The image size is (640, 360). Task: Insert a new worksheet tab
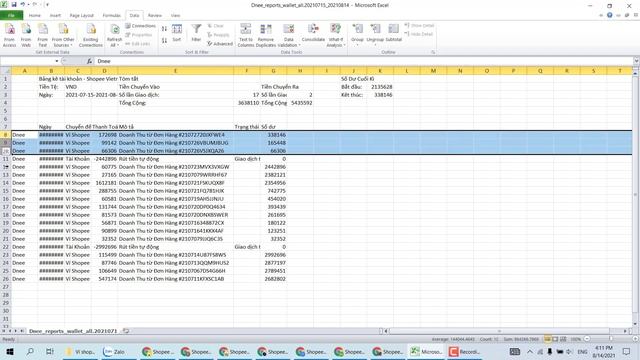pos(126,331)
